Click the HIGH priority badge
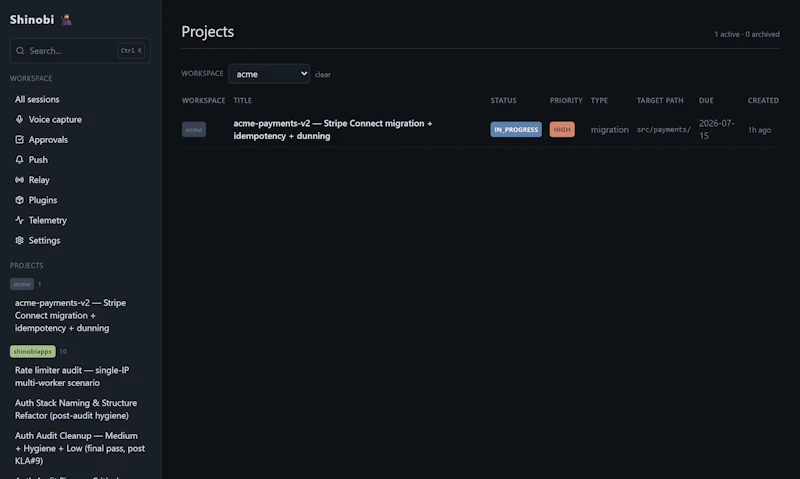800x479 pixels. coord(562,130)
